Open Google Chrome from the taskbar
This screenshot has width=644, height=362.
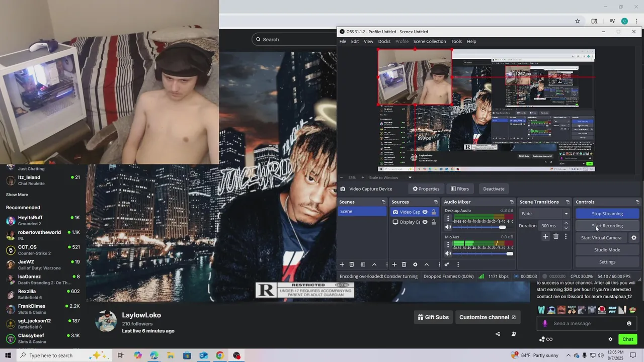220,355
